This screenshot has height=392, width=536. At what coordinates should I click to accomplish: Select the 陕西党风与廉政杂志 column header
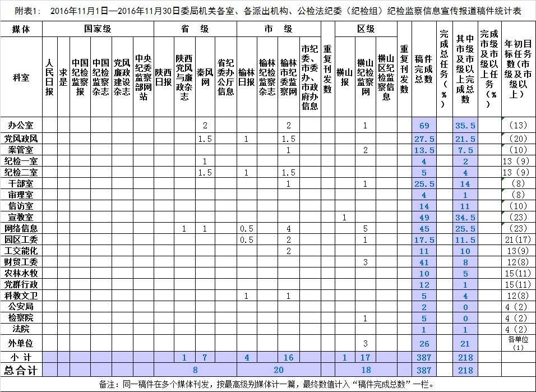click(x=184, y=77)
